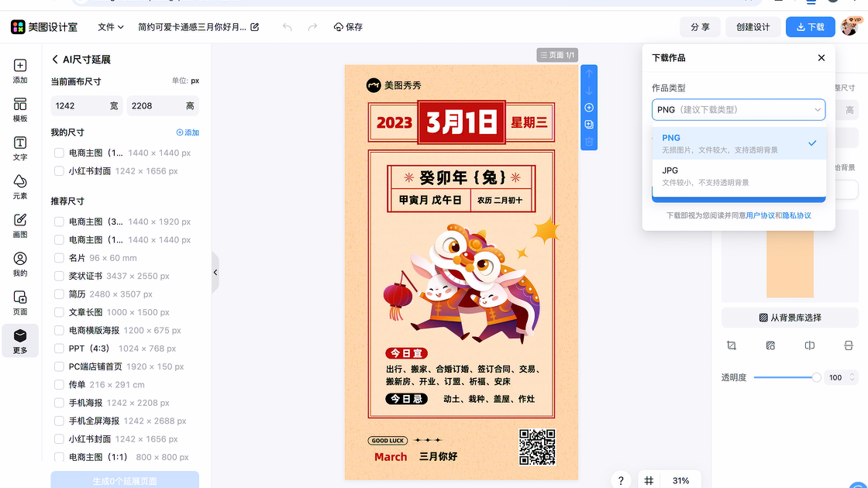This screenshot has width=868, height=488.
Task: Click the 分享 button
Action: click(700, 27)
